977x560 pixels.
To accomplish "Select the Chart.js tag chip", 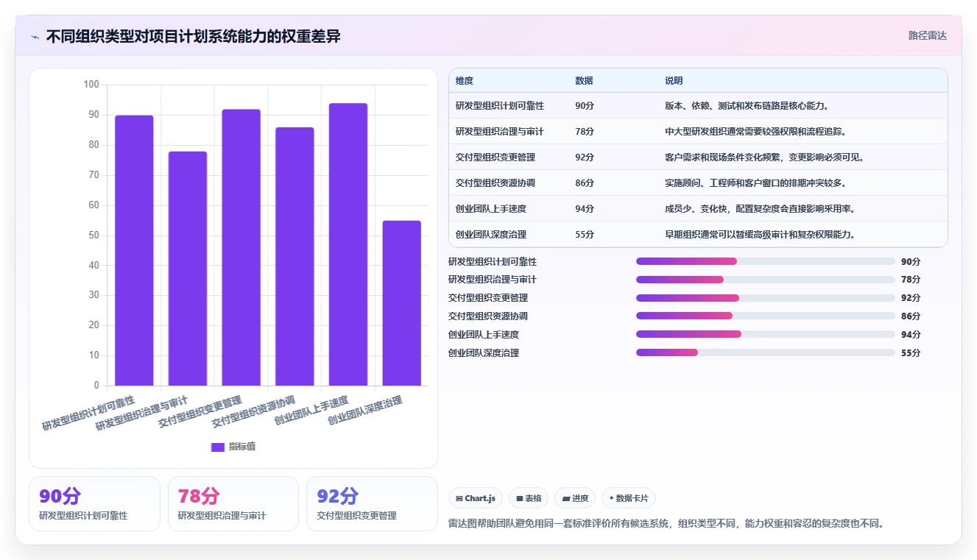I will pos(476,498).
